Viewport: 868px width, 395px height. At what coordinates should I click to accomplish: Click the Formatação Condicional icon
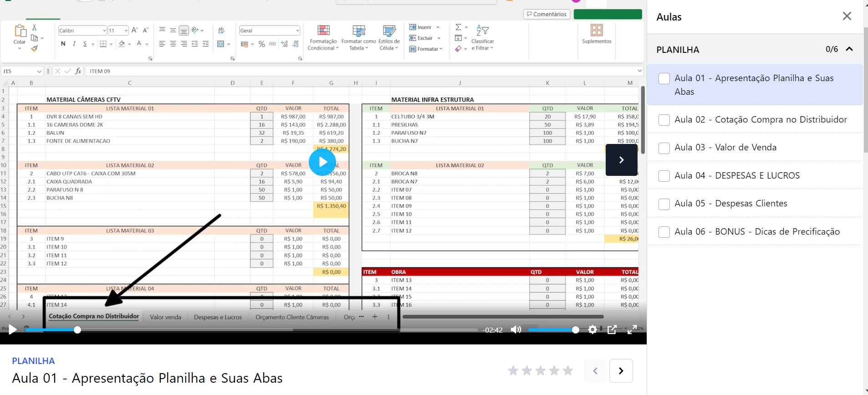tap(323, 31)
